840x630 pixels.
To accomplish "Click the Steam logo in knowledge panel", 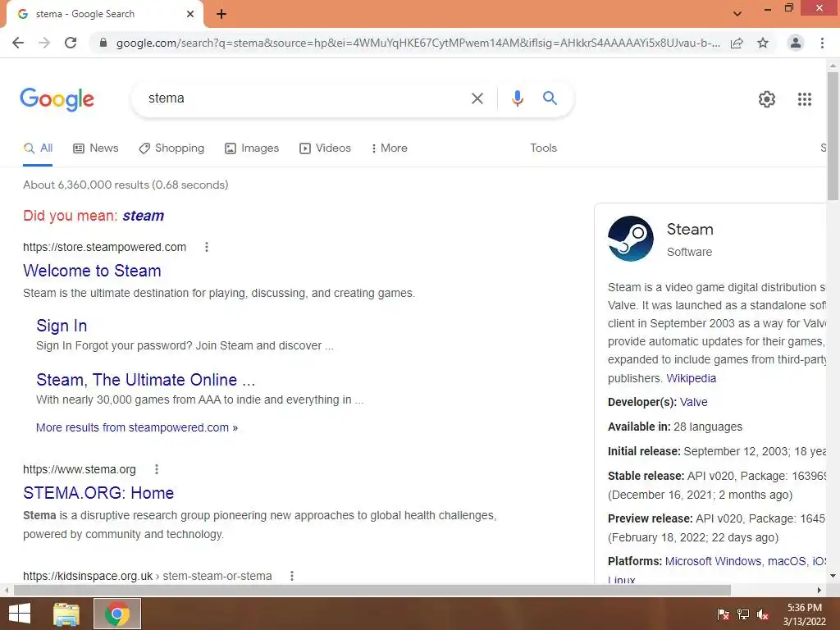I will (x=631, y=239).
